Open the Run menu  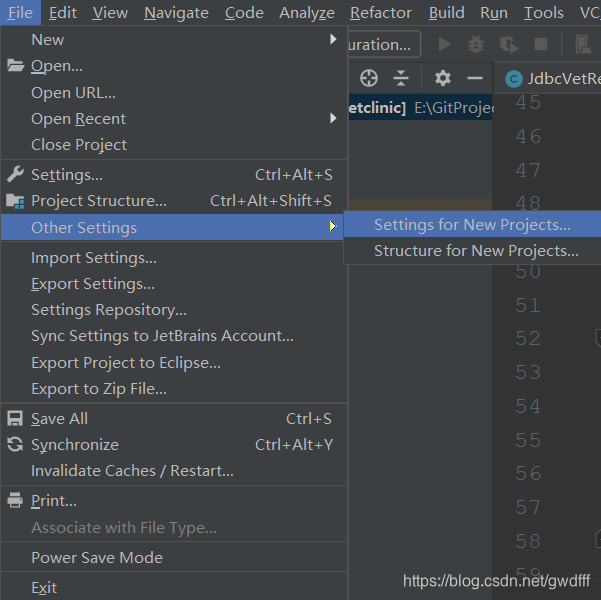(x=494, y=13)
